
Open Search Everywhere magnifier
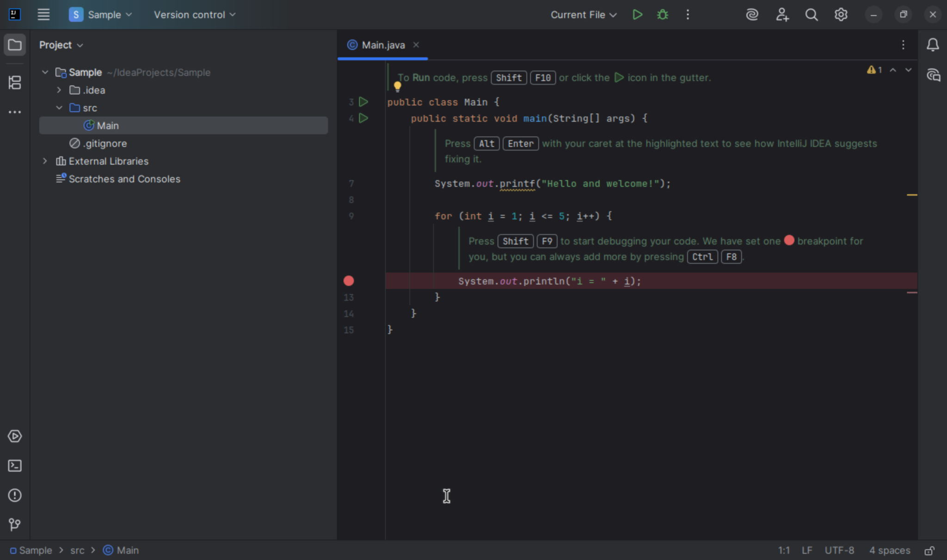click(x=812, y=14)
